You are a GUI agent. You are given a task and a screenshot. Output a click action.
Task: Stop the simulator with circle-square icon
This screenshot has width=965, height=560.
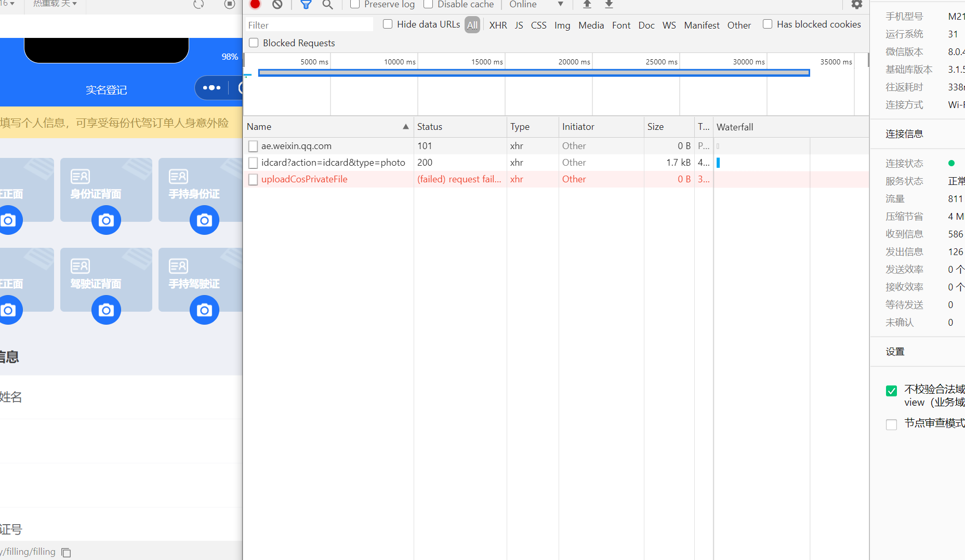coord(230,4)
